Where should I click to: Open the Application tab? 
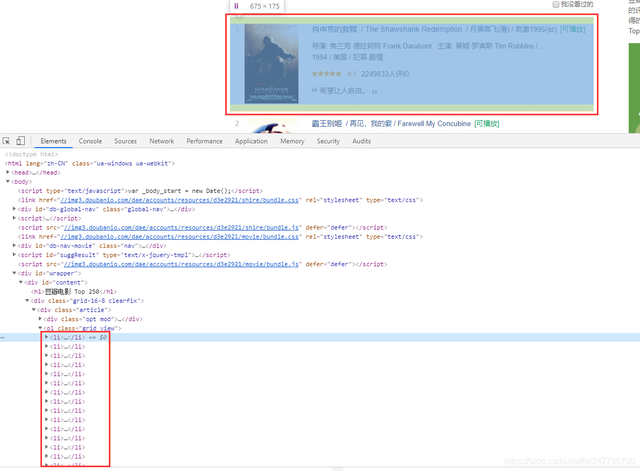pyautogui.click(x=251, y=141)
